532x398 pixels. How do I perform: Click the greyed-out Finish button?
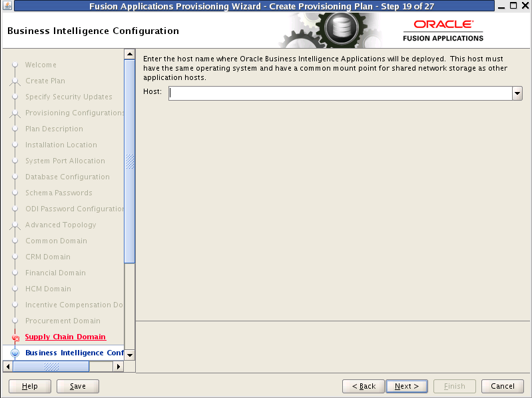click(x=455, y=386)
